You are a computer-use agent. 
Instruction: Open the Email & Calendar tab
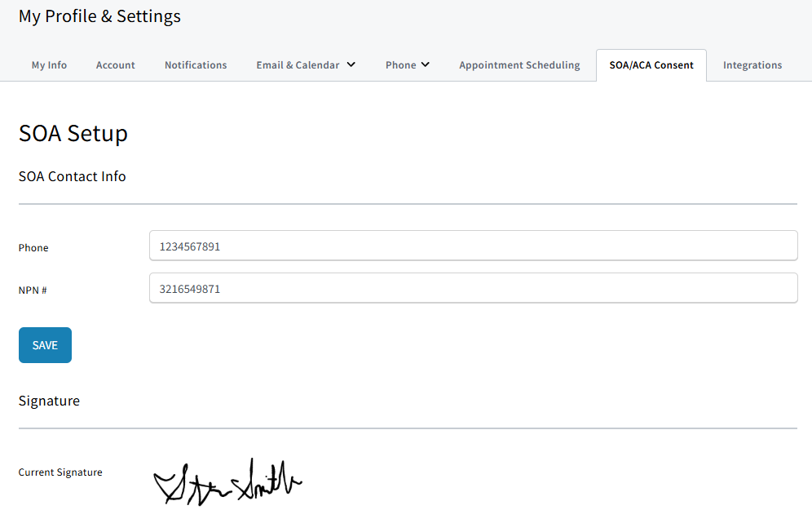pos(298,65)
